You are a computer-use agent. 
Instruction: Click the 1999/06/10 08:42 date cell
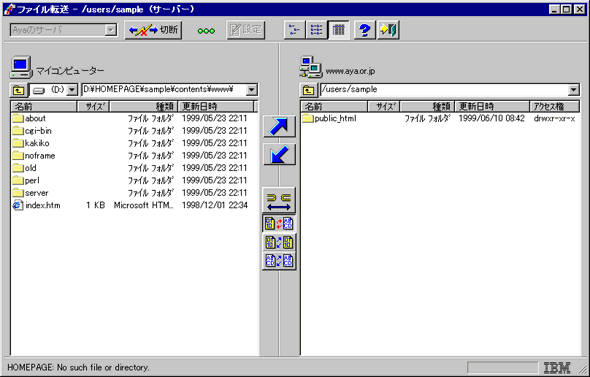click(491, 119)
